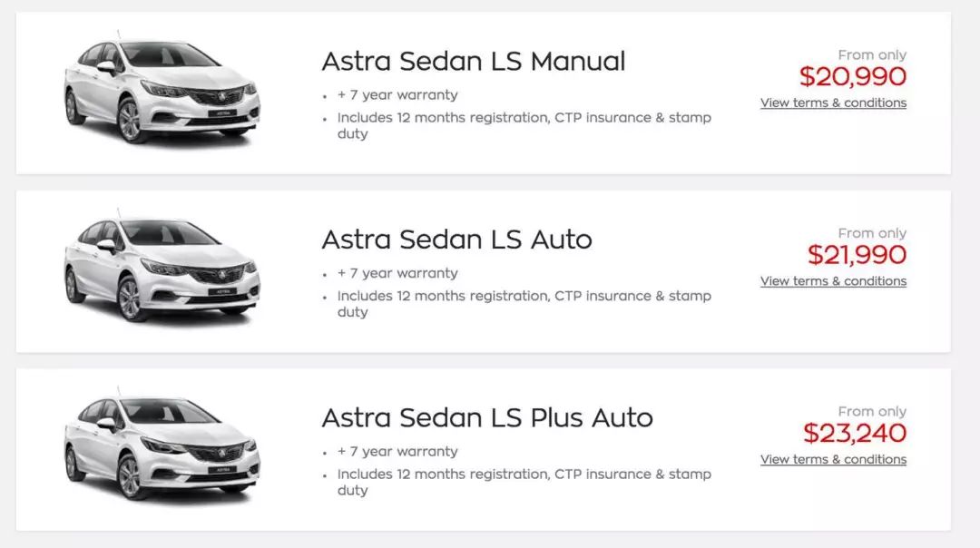View terms & conditions for the $23,240 offer
Image resolution: width=980 pixels, height=548 pixels.
pyautogui.click(x=833, y=460)
